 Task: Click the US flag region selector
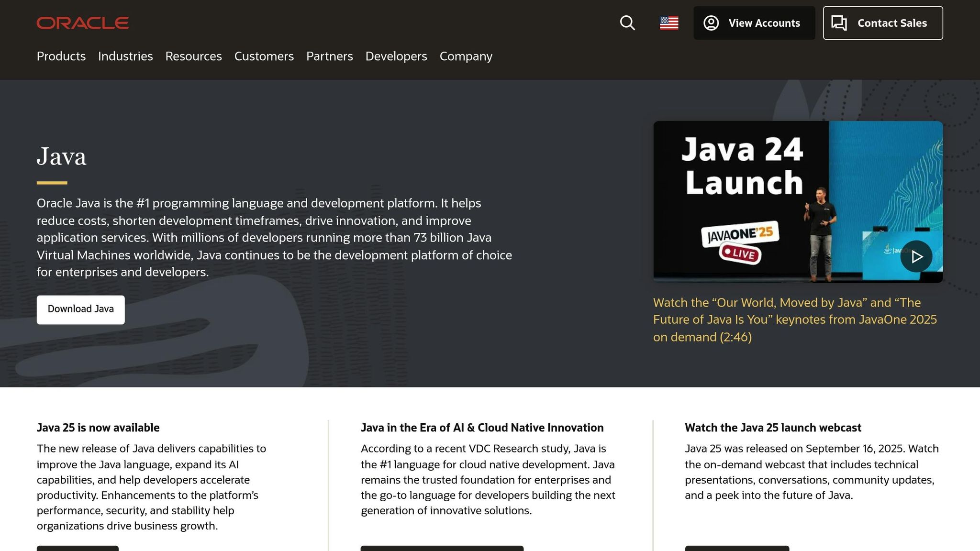pos(669,22)
